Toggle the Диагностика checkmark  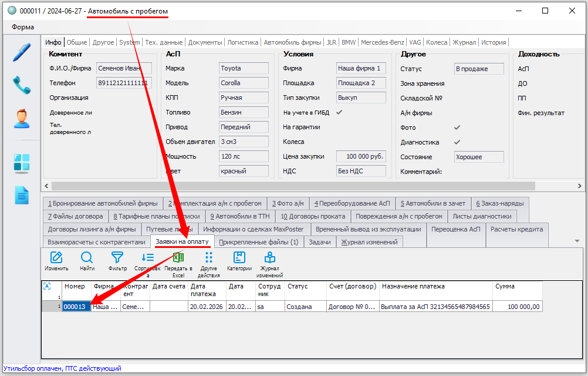pyautogui.click(x=457, y=142)
